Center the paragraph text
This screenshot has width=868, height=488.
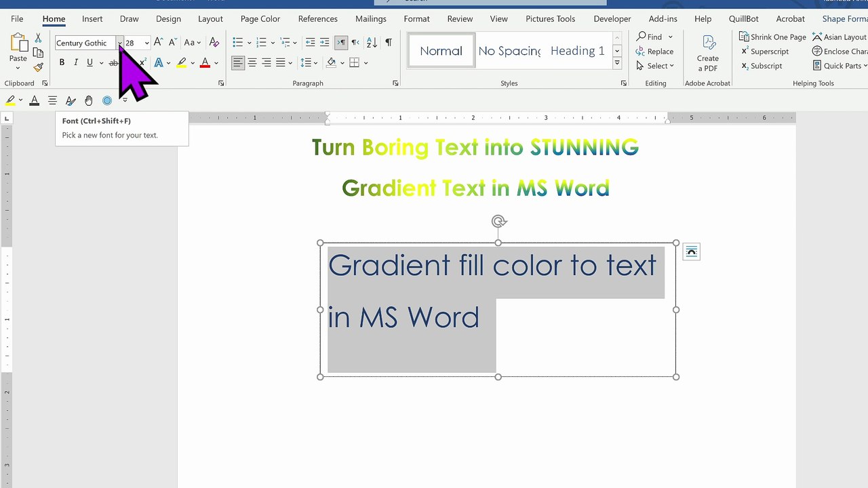[252, 63]
